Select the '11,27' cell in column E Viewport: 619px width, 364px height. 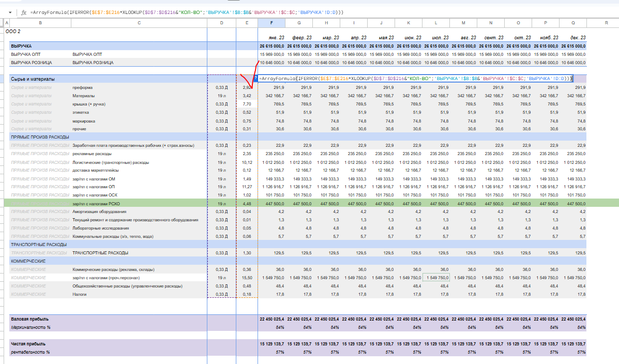tap(247, 187)
